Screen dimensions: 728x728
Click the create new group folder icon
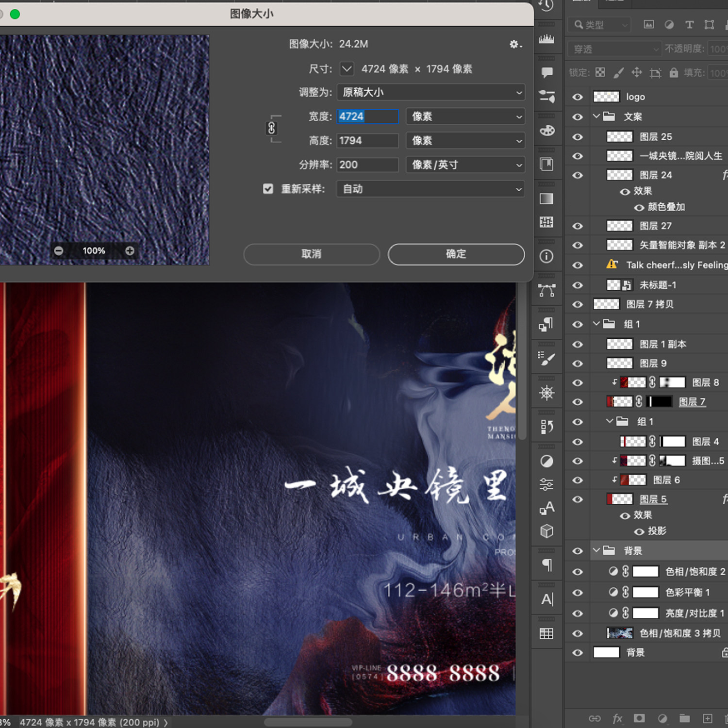pos(685,718)
